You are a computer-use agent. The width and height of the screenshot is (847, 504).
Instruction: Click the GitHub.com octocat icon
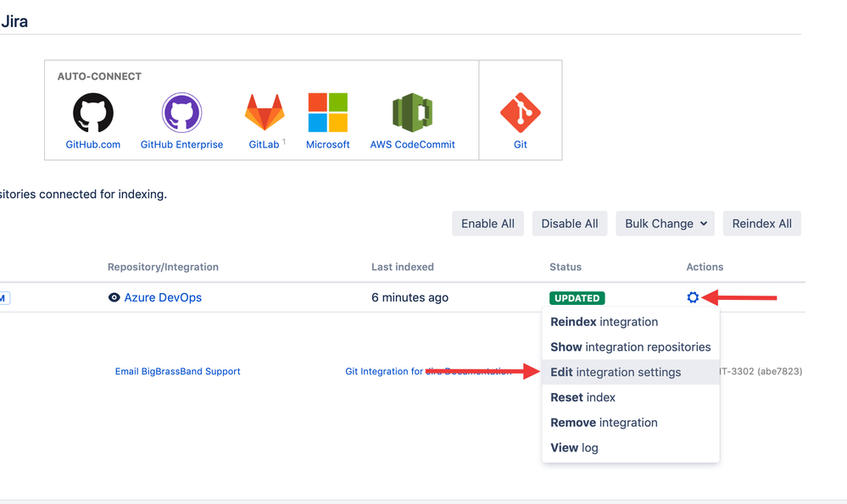pos(93,113)
